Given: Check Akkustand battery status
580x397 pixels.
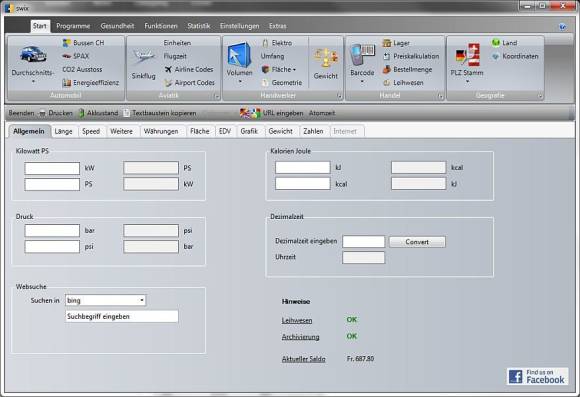Looking at the screenshot, I should point(98,113).
